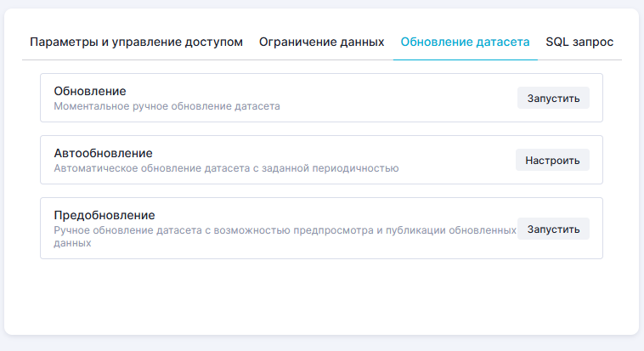Click the divider line under the Ограничение данных tab
The height and width of the screenshot is (351, 644).
(321, 60)
